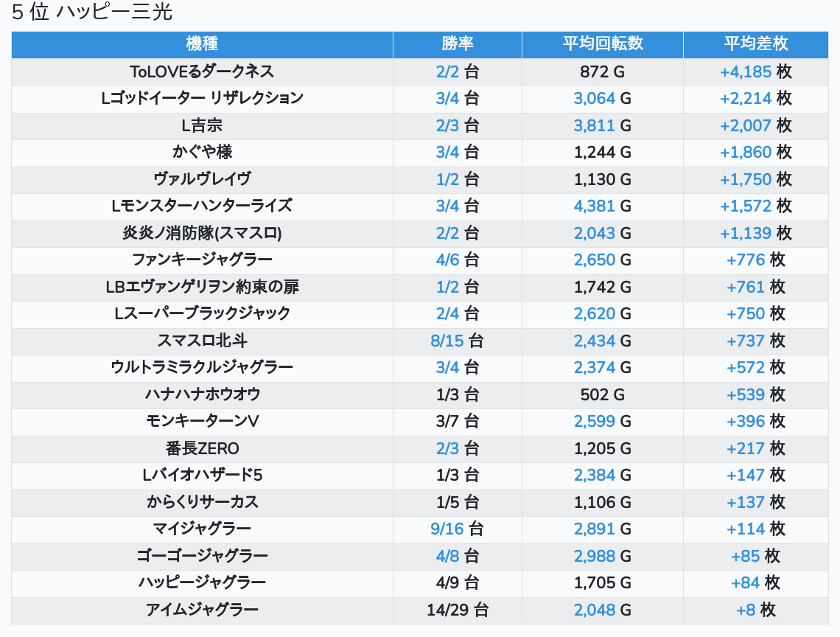Click the +737 枚 average difference
The image size is (840, 637).
(756, 341)
